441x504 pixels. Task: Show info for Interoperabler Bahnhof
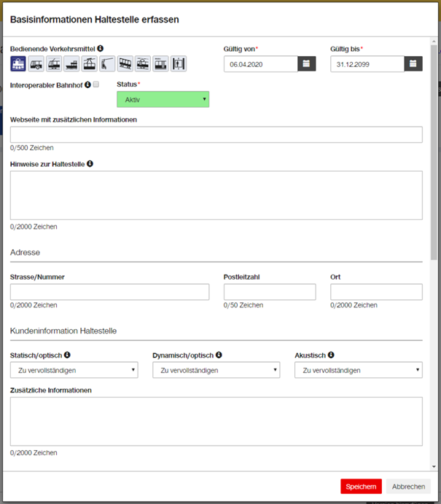[87, 84]
